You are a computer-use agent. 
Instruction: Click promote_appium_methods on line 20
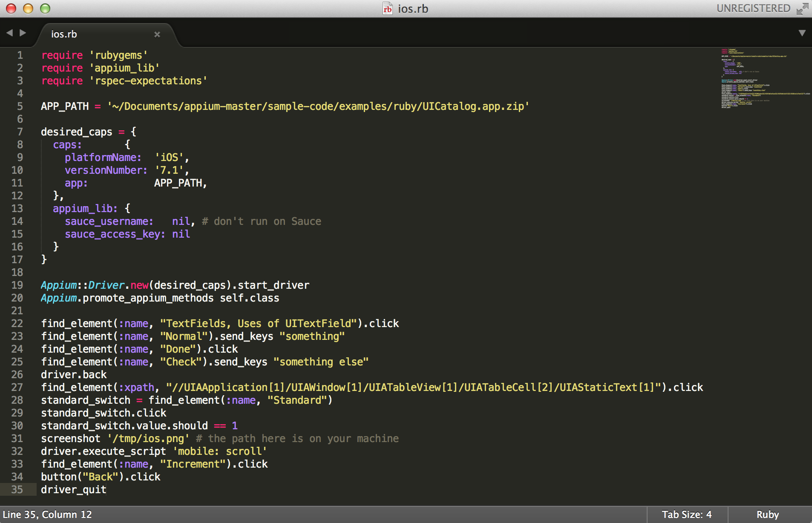coord(148,298)
